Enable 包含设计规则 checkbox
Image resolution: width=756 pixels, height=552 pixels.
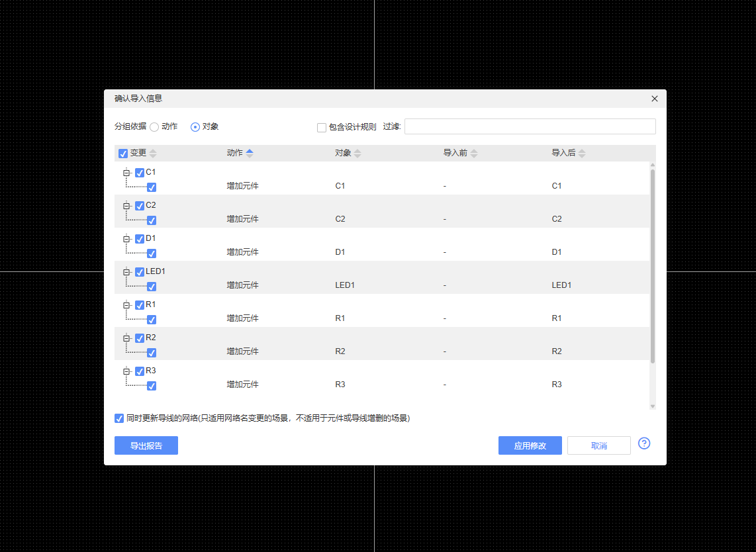click(x=322, y=127)
